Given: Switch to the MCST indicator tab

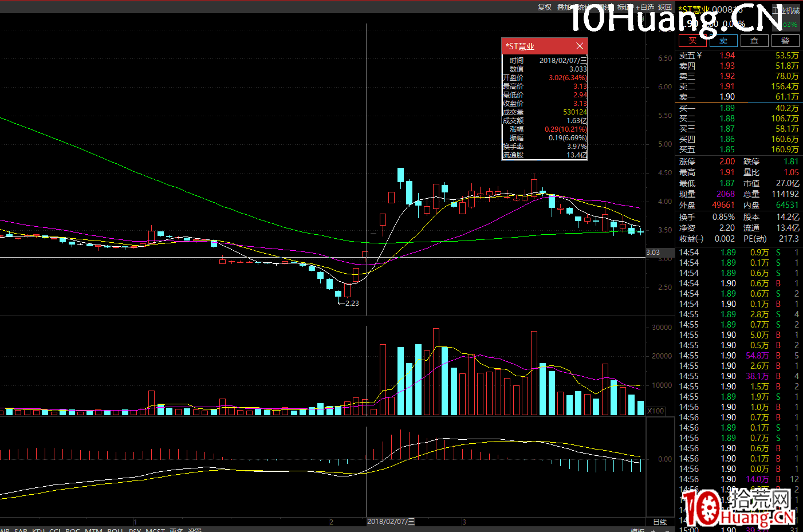Looking at the screenshot, I should pos(155,530).
